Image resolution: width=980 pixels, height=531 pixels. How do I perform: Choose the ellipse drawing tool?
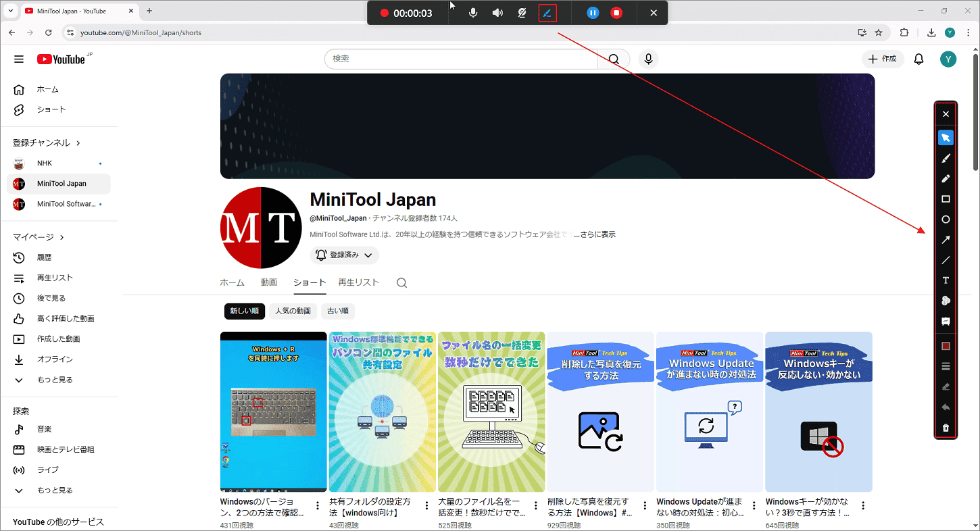tap(946, 219)
